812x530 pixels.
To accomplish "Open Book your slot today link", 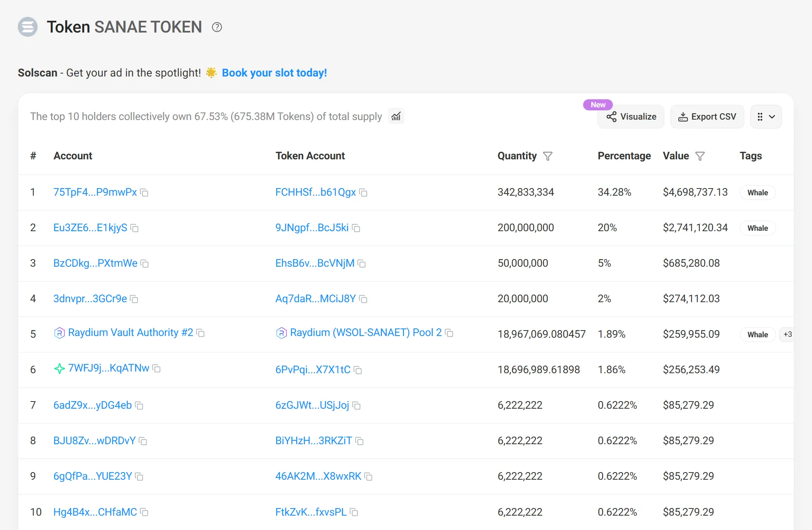I will [x=274, y=73].
